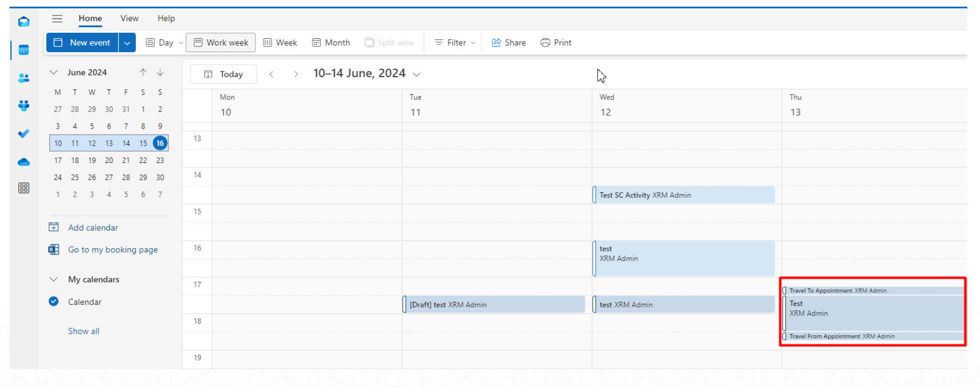This screenshot has height=388, width=980.
Task: Open the OneDrive cloud icon
Action: click(x=23, y=162)
